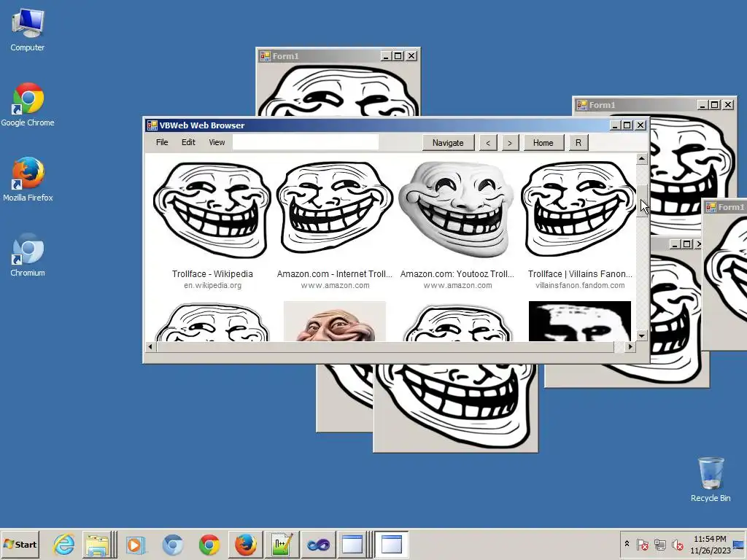
Task: Go back with the < button
Action: (x=488, y=142)
